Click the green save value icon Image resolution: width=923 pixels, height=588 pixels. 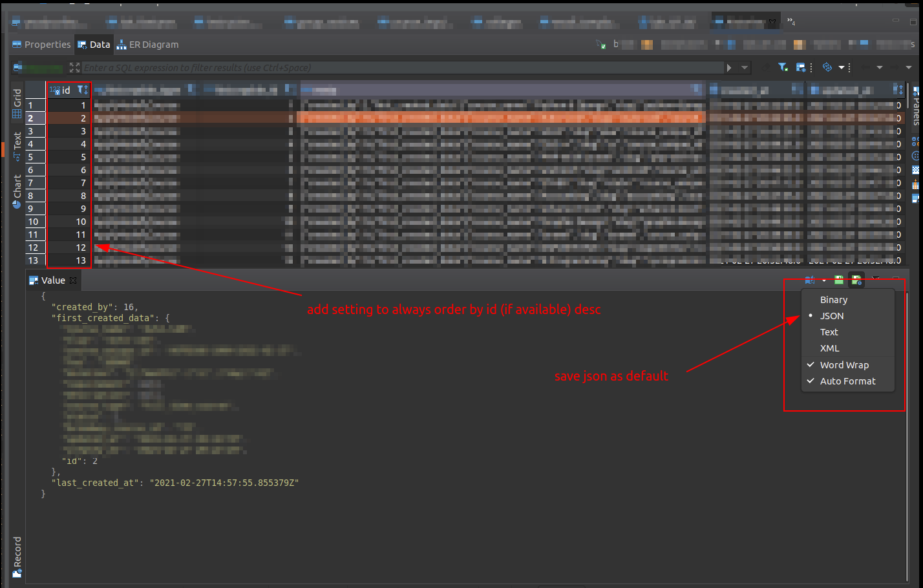838,280
